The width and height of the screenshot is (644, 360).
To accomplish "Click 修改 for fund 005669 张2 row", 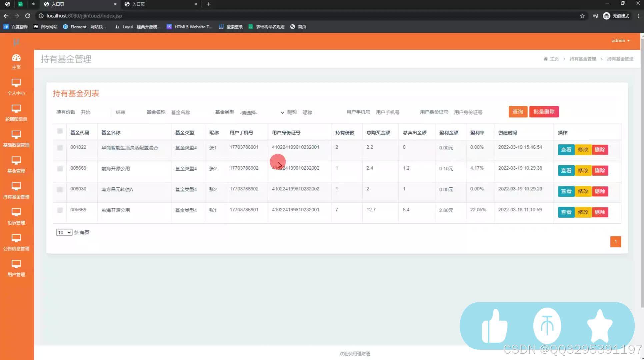I will pos(583,171).
